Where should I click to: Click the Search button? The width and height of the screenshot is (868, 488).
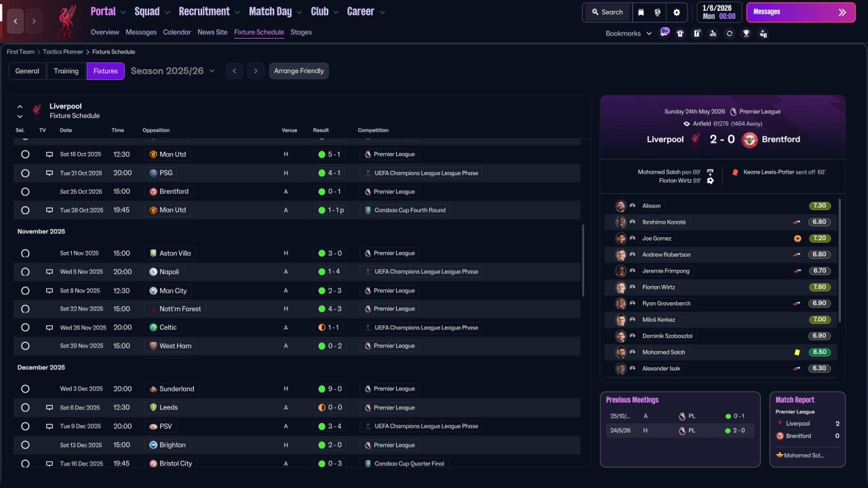(606, 12)
